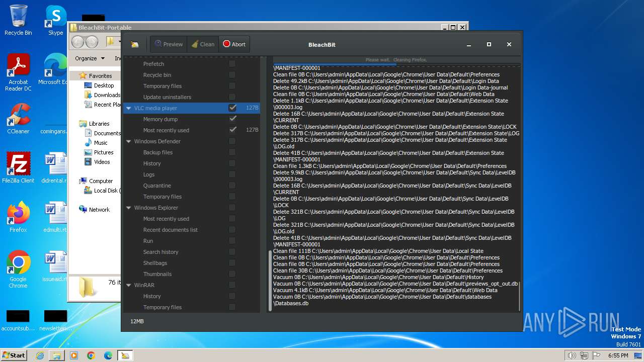644x362 pixels.
Task: Open File Explorer from the taskbar
Action: pyautogui.click(x=57, y=355)
